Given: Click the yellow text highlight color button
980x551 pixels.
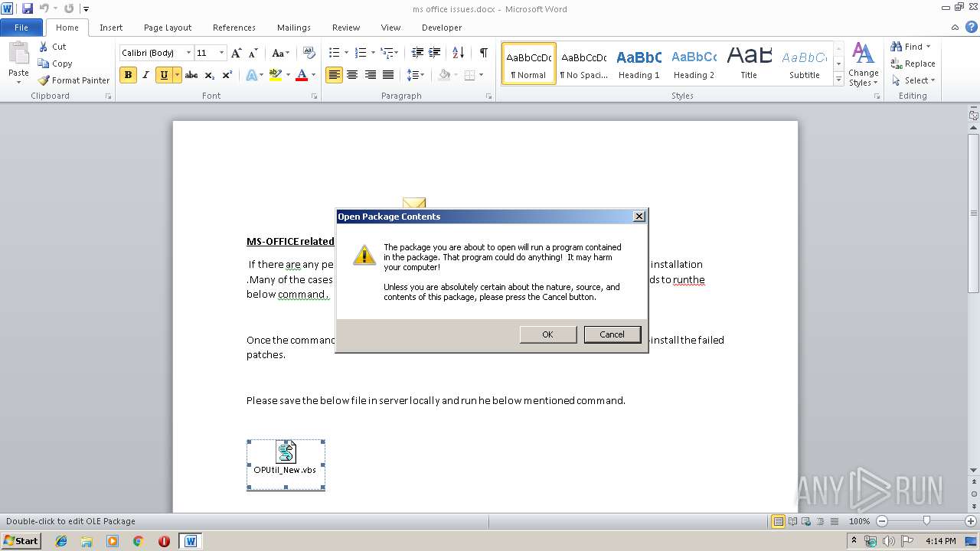Looking at the screenshot, I should pyautogui.click(x=276, y=75).
